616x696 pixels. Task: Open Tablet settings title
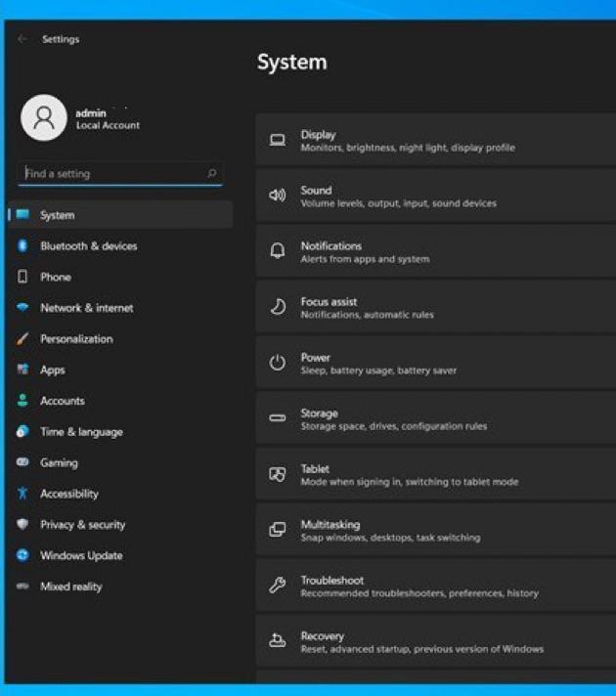click(315, 469)
